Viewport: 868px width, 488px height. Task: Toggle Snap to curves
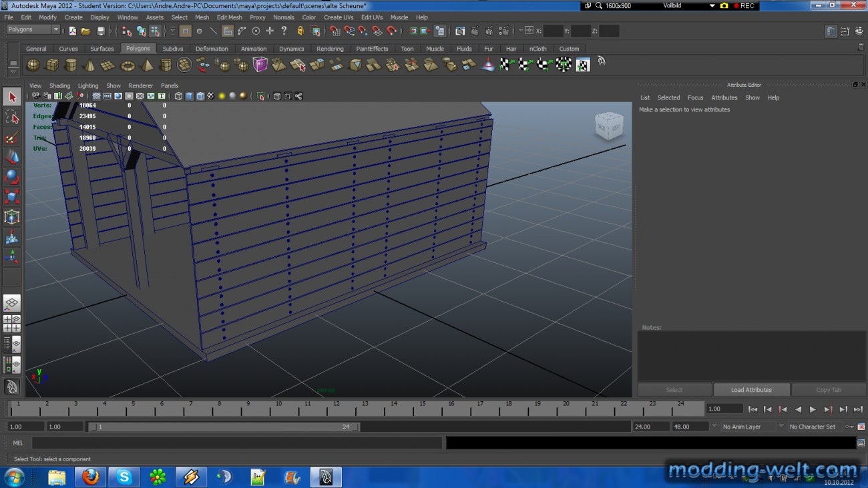point(349,31)
